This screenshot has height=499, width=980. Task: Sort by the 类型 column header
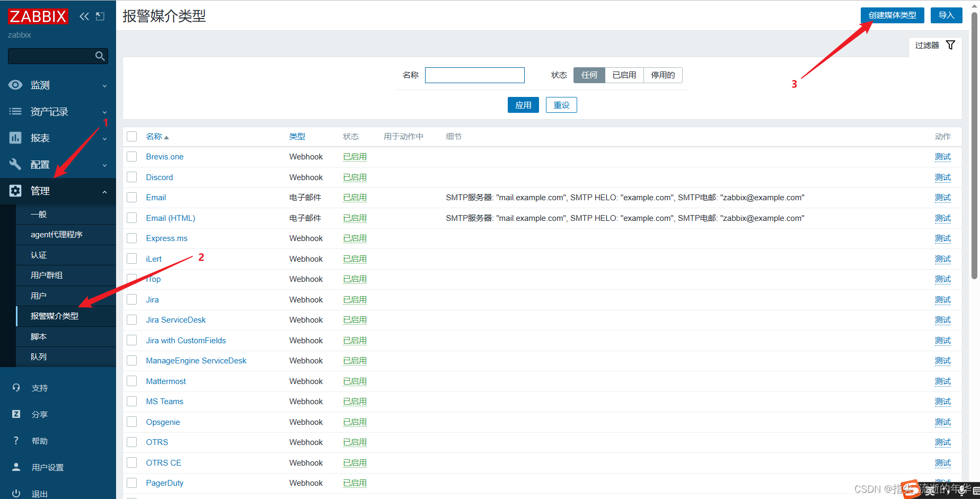[x=297, y=137]
